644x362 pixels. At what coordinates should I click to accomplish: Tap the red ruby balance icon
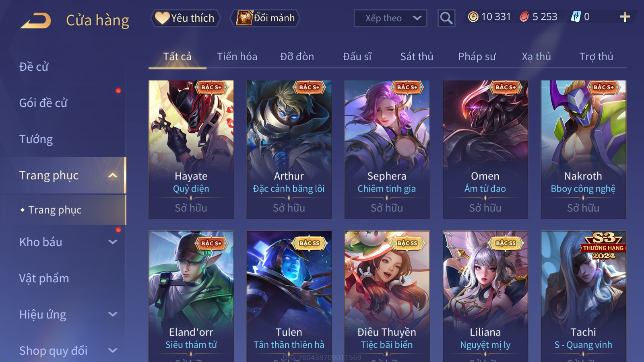(524, 17)
